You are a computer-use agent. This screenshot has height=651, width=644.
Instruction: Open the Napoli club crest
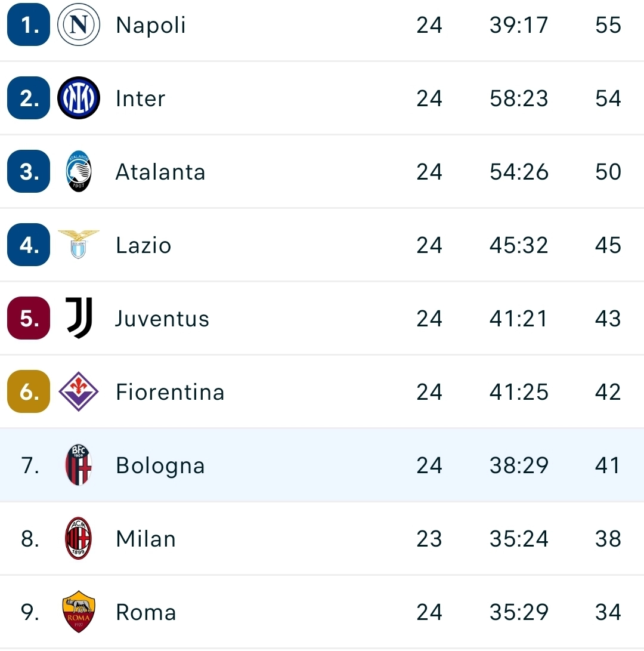79,24
